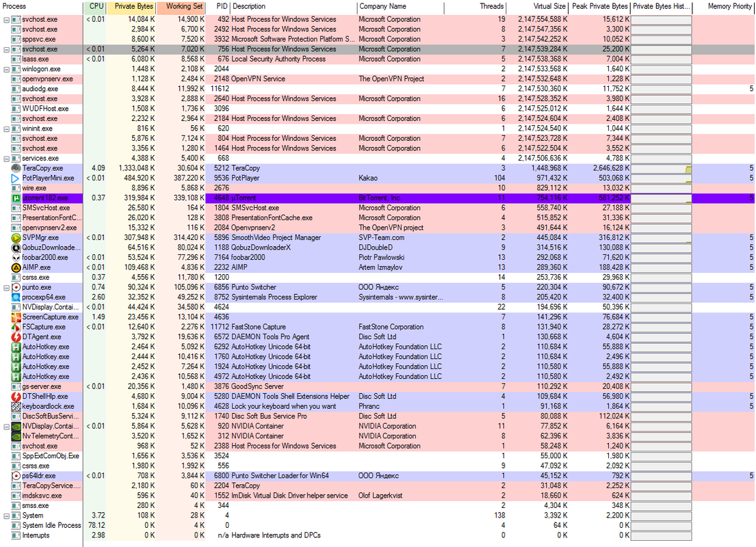
Task: Click icon of AutoHotkey.exe PID 1760
Action: (x=16, y=357)
